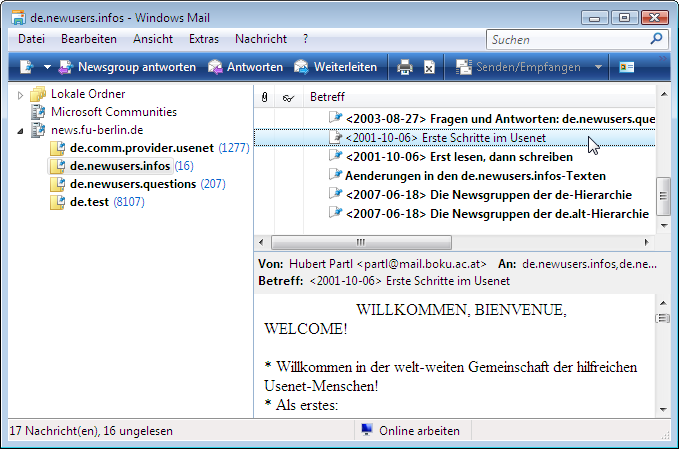Expand the Lokale Ordner tree node
The width and height of the screenshot is (679, 449).
tap(20, 94)
